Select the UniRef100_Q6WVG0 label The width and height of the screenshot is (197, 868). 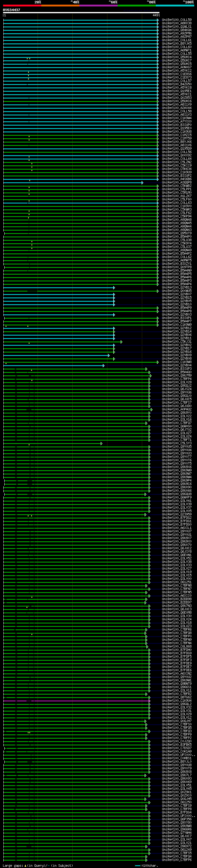tap(177, 426)
